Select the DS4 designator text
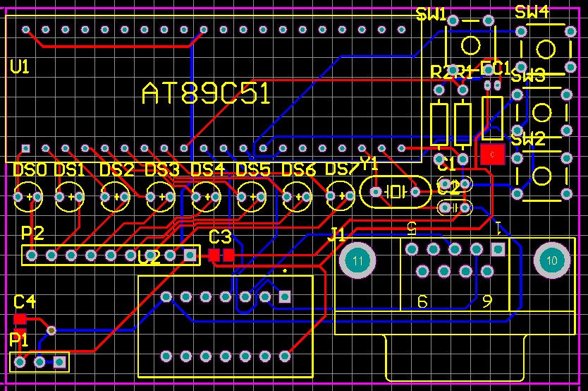Image resolution: width=588 pixels, height=391 pixels. pyautogui.click(x=207, y=169)
